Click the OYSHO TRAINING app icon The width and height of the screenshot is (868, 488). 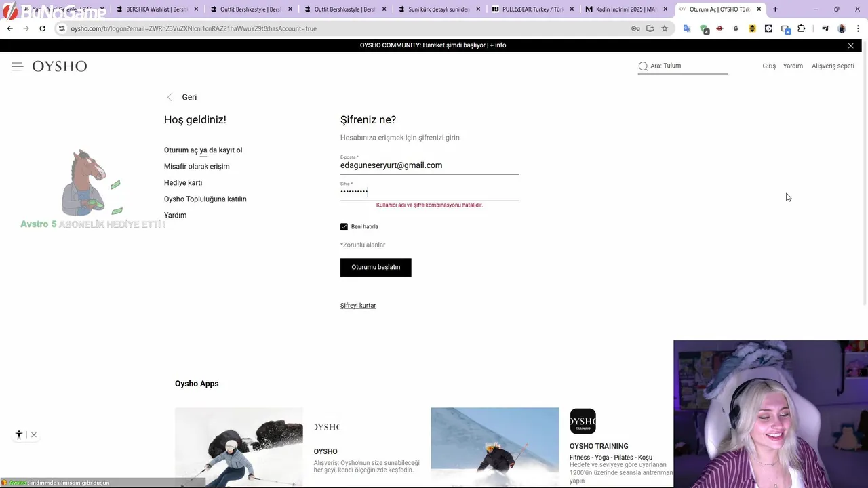click(583, 422)
